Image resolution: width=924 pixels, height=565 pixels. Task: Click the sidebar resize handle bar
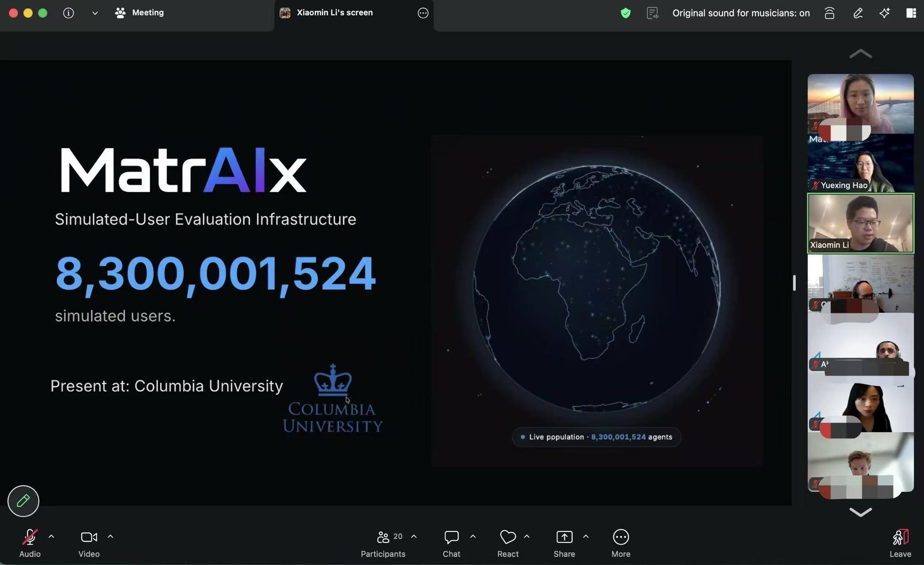coord(794,283)
